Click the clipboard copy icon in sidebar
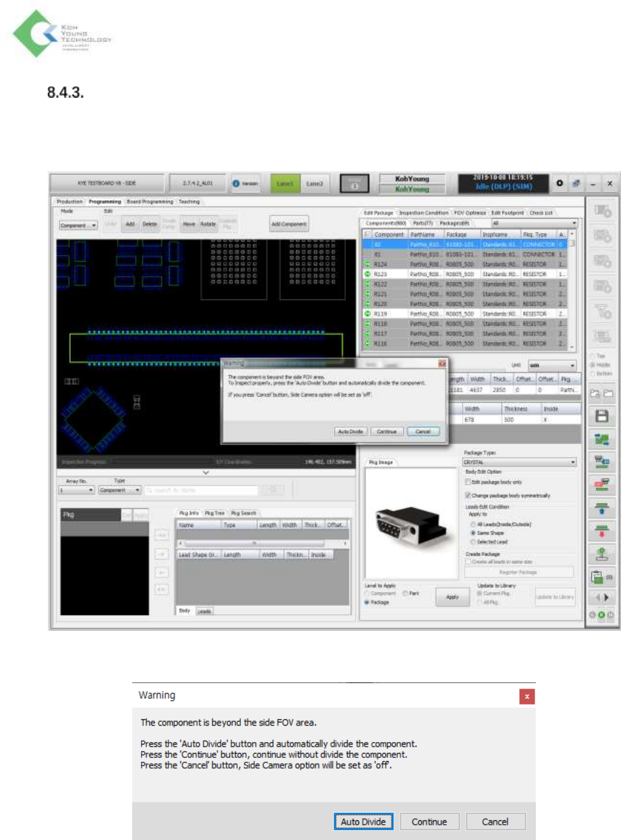This screenshot has width=621, height=840. point(597,577)
